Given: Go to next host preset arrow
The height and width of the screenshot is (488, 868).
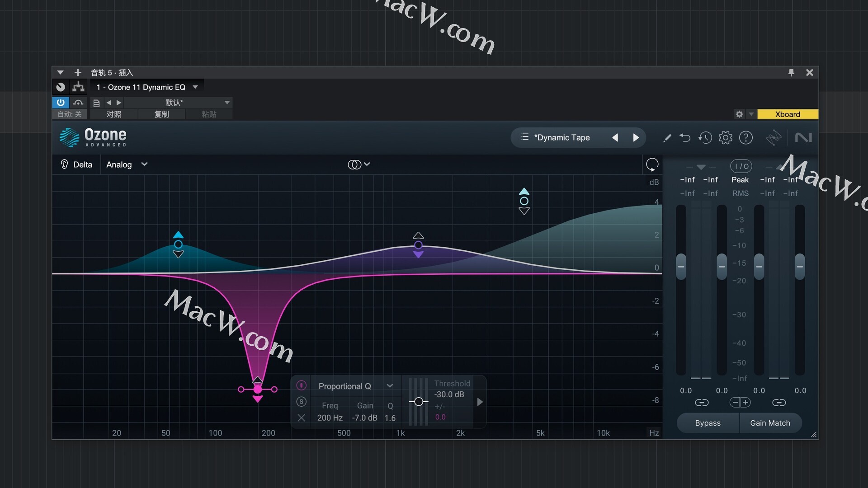Looking at the screenshot, I should [119, 103].
